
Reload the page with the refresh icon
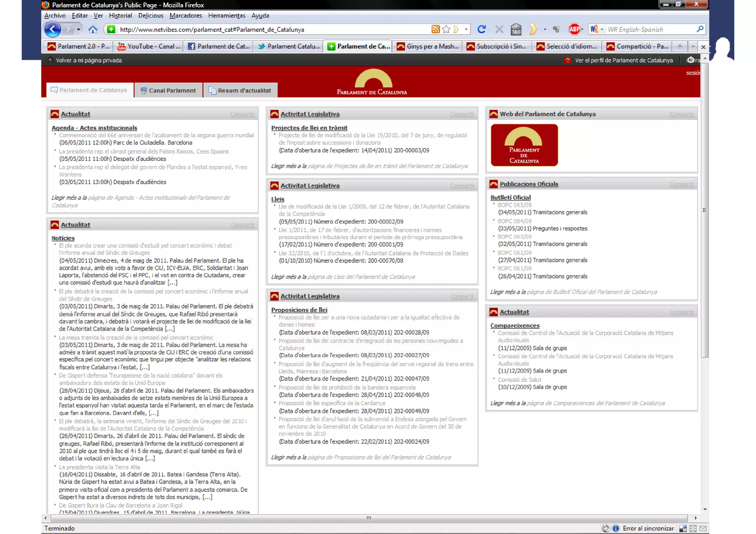point(481,29)
